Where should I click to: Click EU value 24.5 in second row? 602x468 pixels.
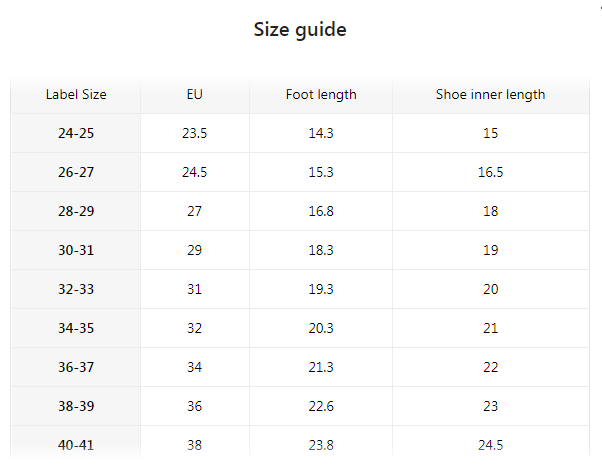tap(195, 172)
